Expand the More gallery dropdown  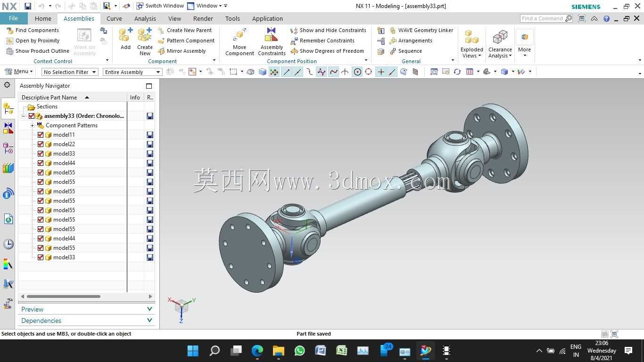524,44
